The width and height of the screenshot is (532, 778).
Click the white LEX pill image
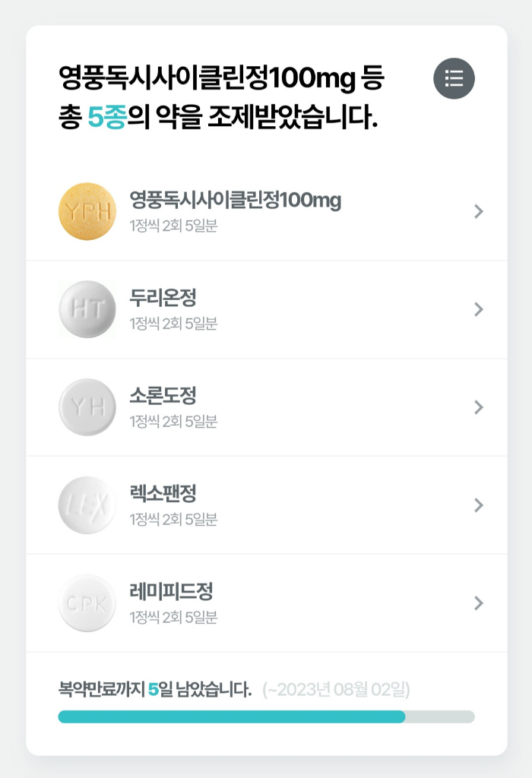(x=87, y=505)
